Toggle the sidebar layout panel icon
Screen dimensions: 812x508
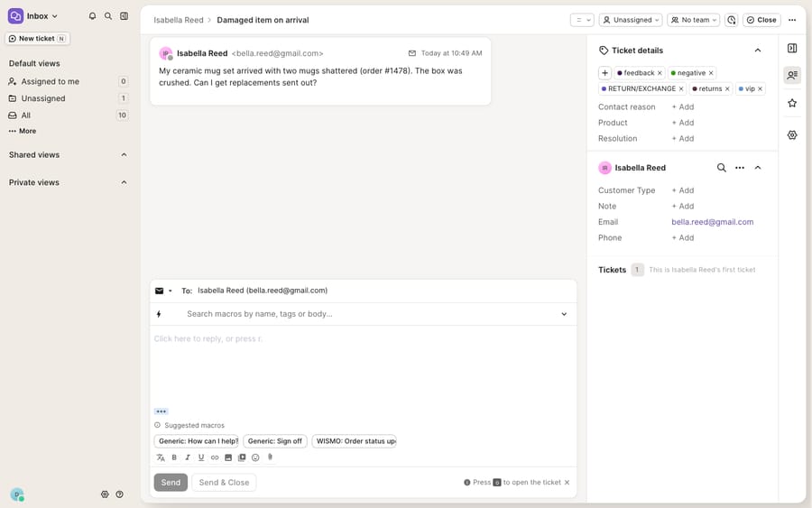click(125, 16)
